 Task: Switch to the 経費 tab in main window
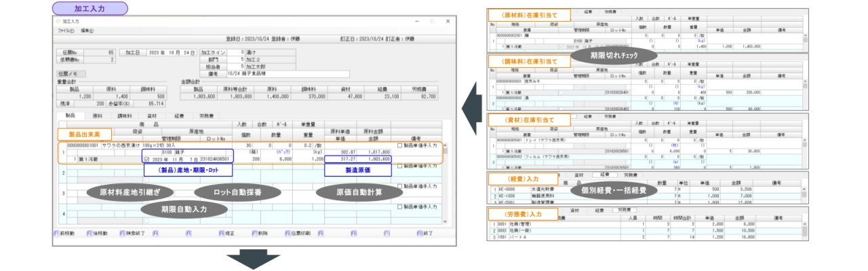click(x=179, y=116)
